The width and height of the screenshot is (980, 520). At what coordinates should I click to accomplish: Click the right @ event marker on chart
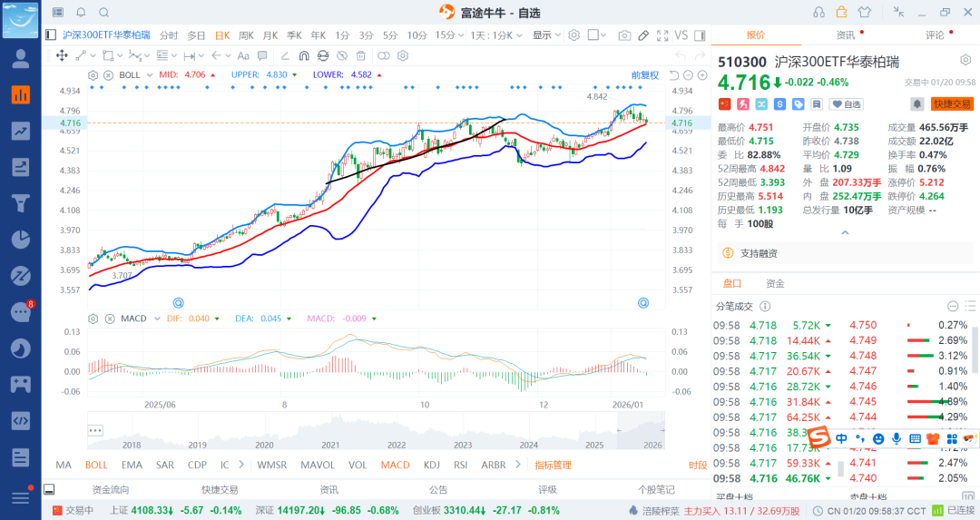tap(643, 303)
